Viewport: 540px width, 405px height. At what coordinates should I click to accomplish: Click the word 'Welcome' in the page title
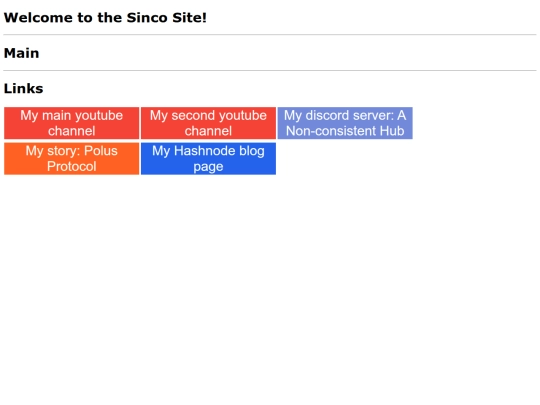(39, 18)
